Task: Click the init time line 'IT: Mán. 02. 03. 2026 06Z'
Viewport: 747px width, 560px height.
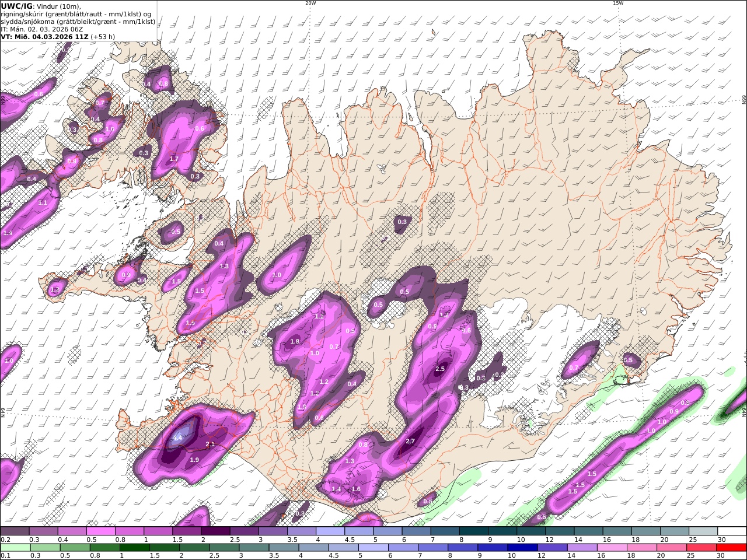Action: (x=42, y=29)
